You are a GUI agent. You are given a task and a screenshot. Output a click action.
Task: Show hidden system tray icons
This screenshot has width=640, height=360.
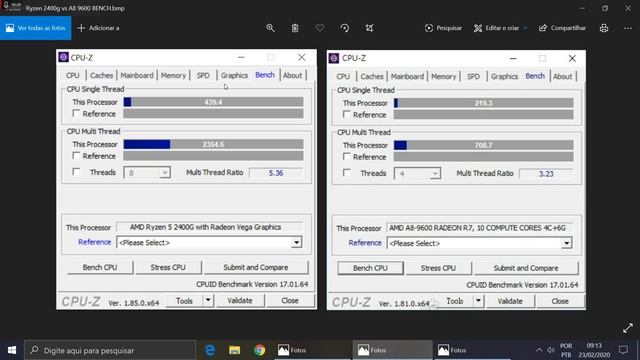point(539,350)
